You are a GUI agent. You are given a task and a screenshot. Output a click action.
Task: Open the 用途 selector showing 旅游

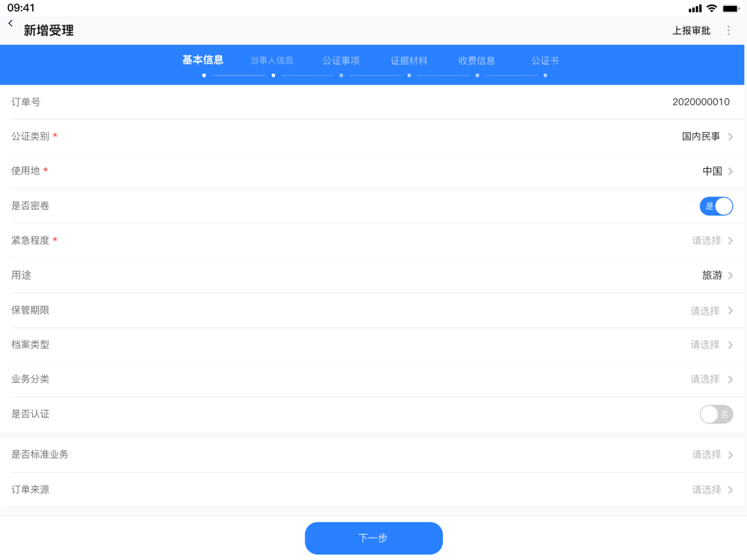pyautogui.click(x=372, y=276)
